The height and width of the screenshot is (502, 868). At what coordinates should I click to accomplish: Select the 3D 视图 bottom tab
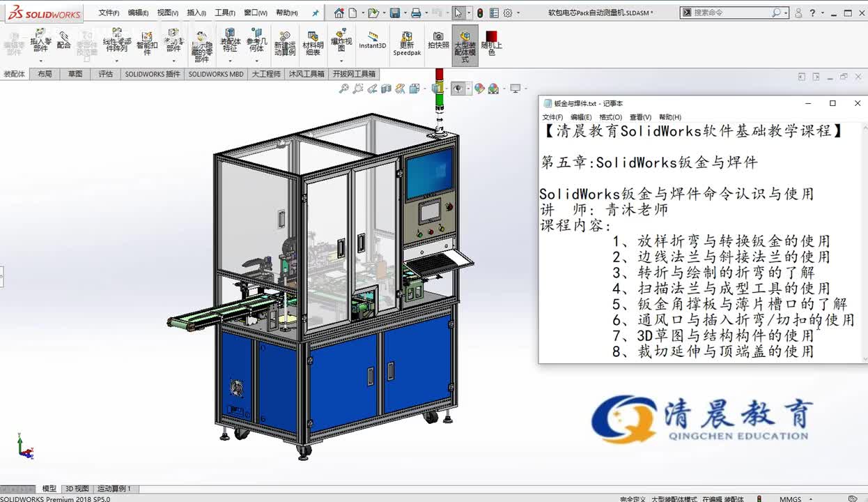pyautogui.click(x=77, y=489)
